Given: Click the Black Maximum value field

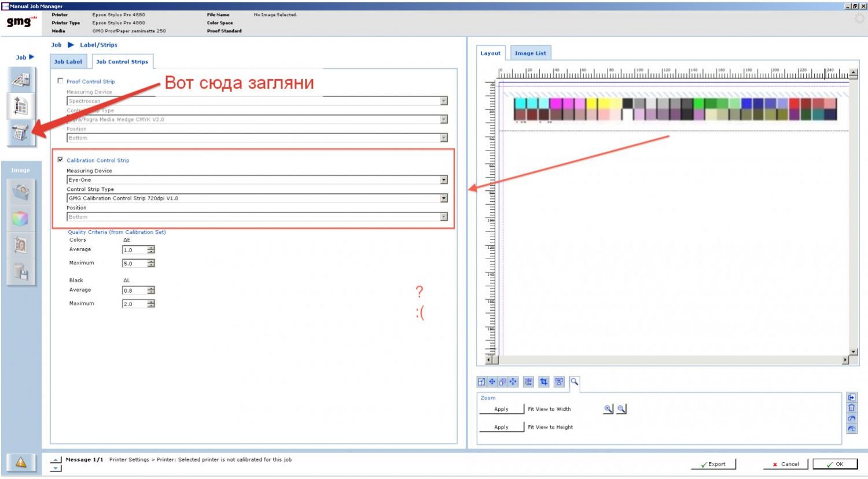Looking at the screenshot, I should coord(135,304).
